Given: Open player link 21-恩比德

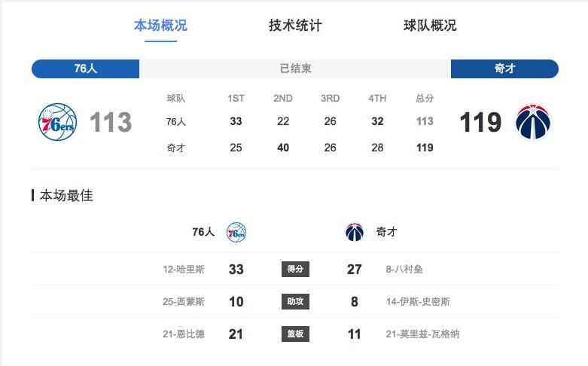Looking at the screenshot, I should [184, 334].
